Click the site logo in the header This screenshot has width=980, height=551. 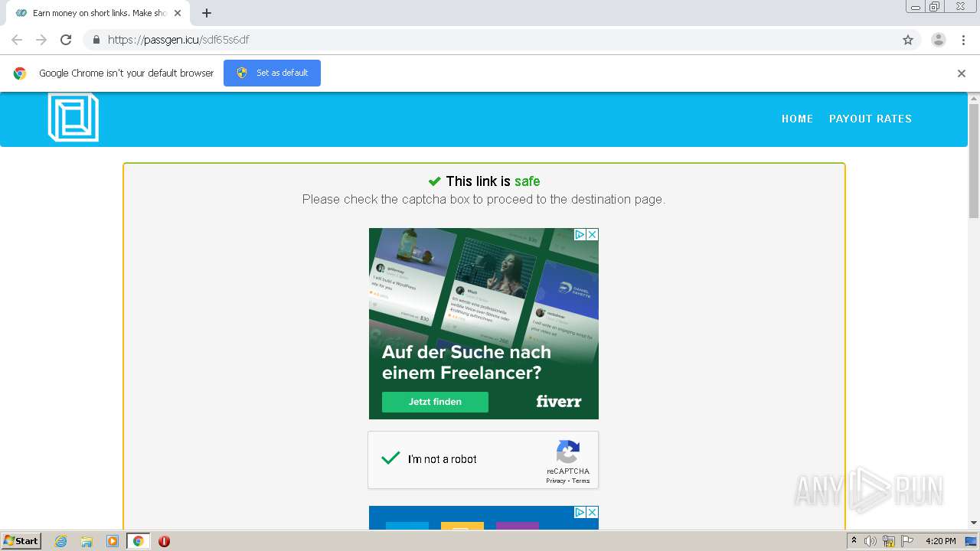(x=73, y=117)
